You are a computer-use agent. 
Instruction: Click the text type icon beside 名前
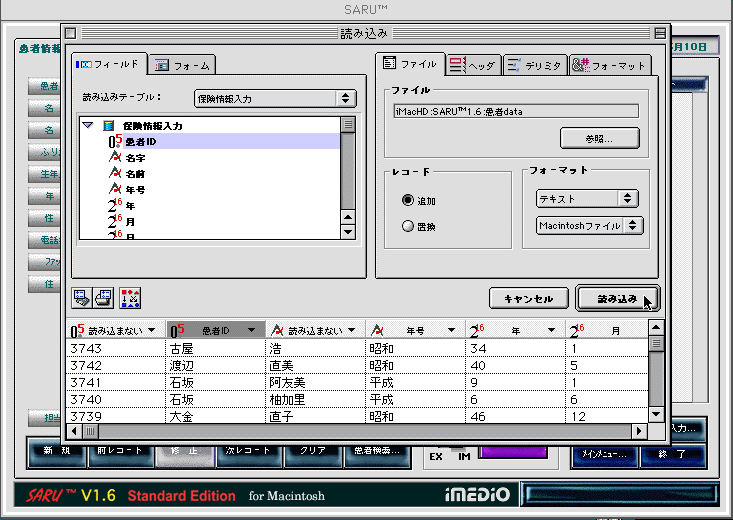tap(115, 173)
